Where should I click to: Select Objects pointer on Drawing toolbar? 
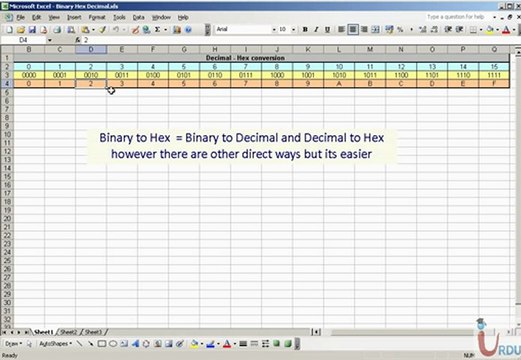pos(29,344)
